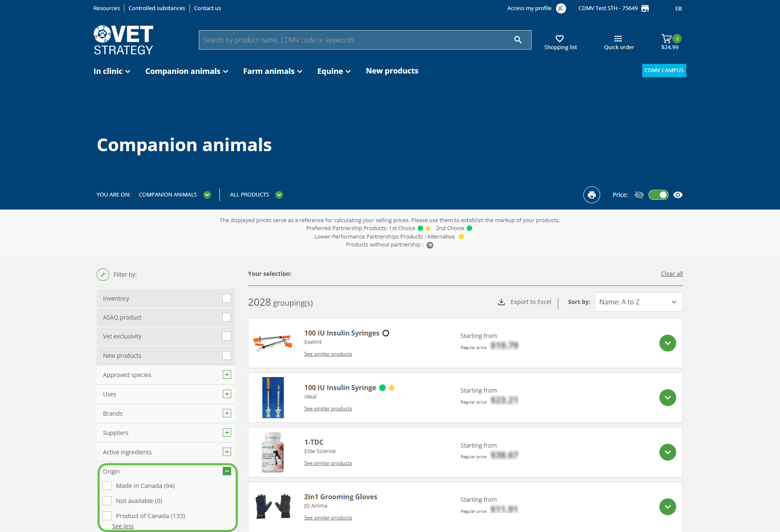Check Made in Canada (94) checkbox
This screenshot has height=532, width=780.
pyautogui.click(x=107, y=486)
